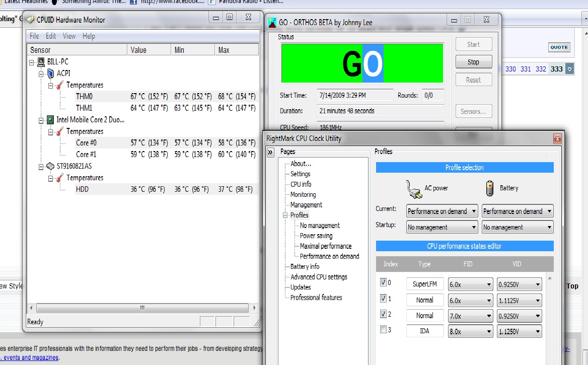Viewport: 588px width, 365px height.
Task: Select Maximal performance profile page
Action: [x=326, y=246]
